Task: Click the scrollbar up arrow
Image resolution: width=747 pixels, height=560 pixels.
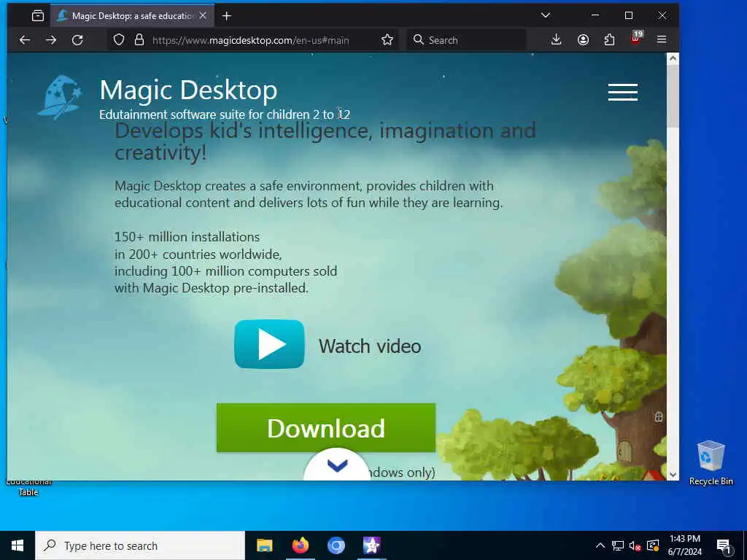Action: [x=673, y=58]
